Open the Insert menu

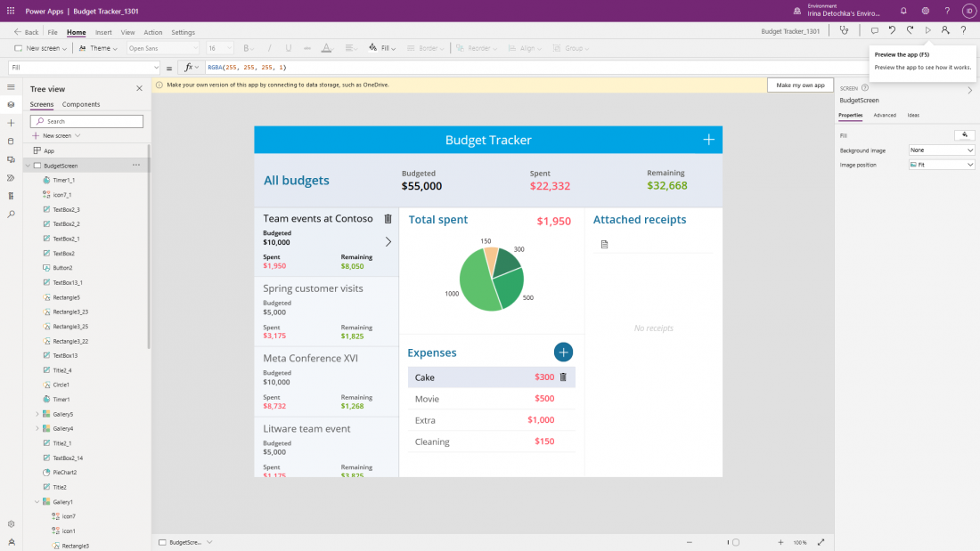coord(103,32)
